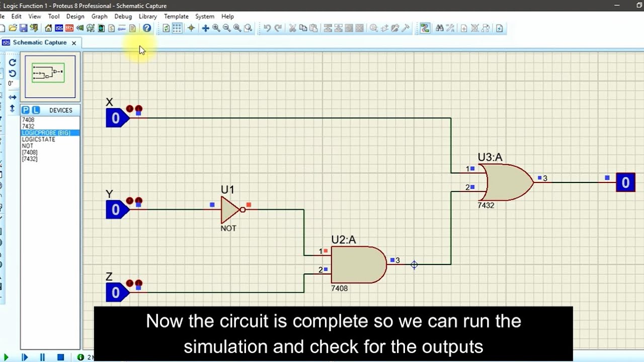Open the Tool menu
Image resolution: width=644 pixels, height=362 pixels.
point(54,17)
